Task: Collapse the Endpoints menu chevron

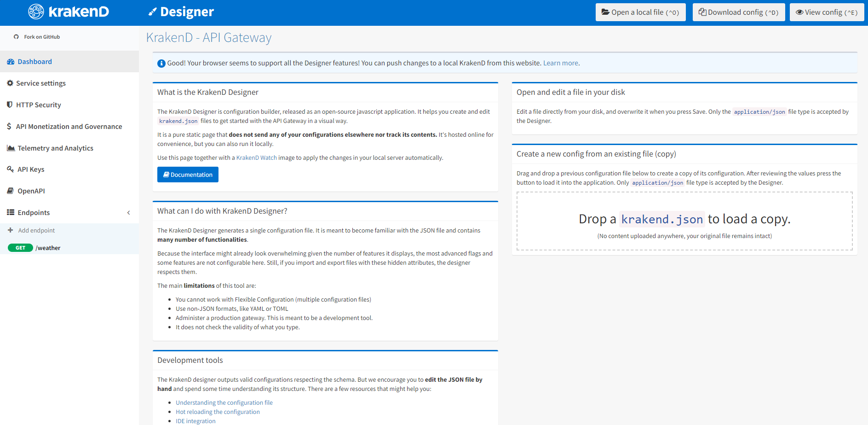Action: (x=129, y=213)
